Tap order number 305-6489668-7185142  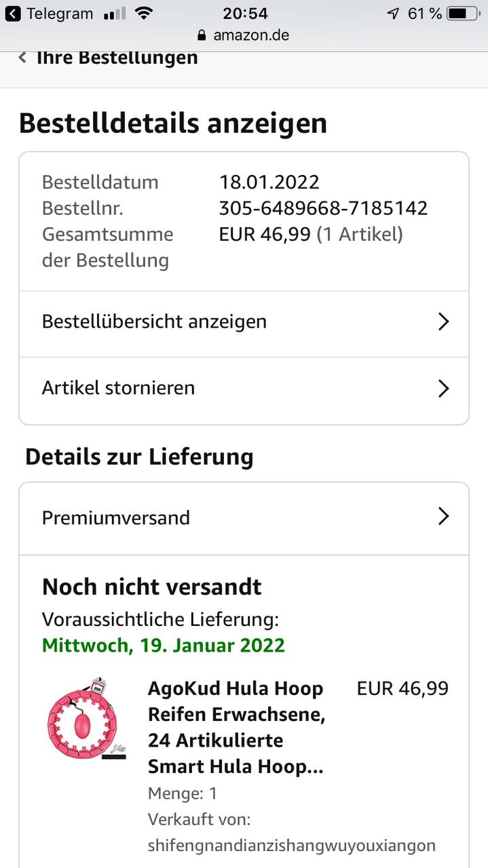coord(323,208)
